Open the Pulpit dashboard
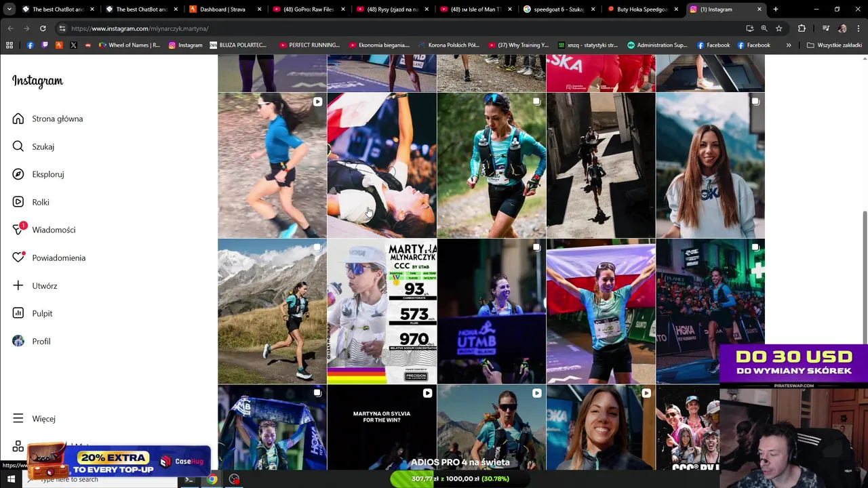 [32, 313]
